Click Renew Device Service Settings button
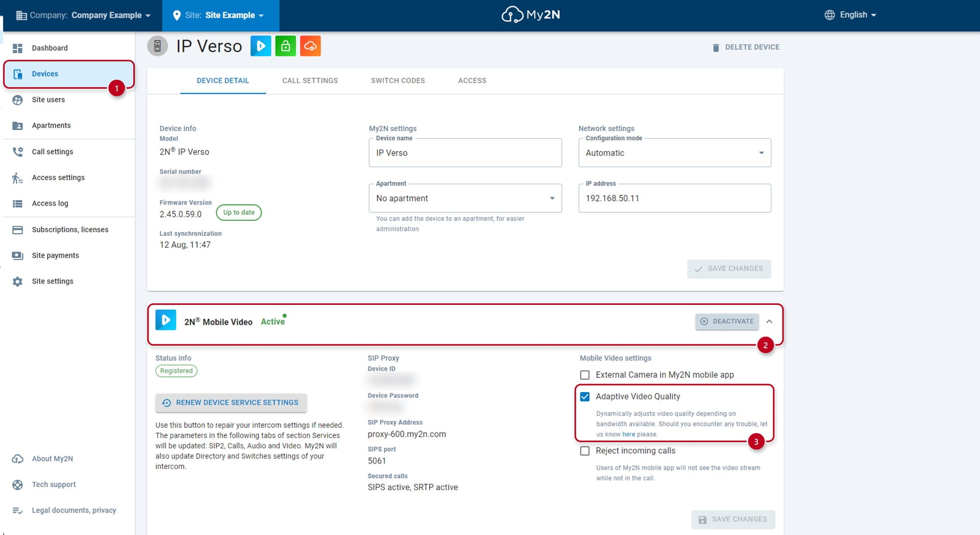The height and width of the screenshot is (535, 980). coord(231,403)
